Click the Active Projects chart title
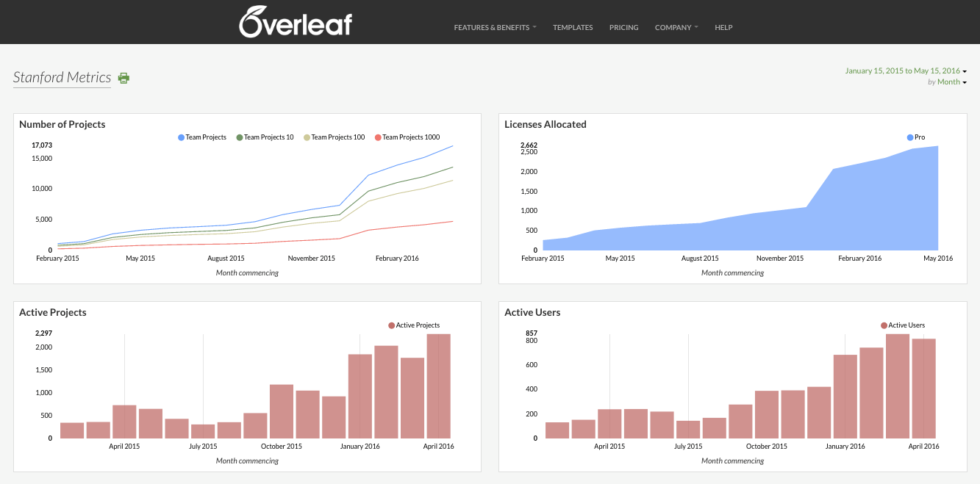The image size is (980, 484). tap(53, 312)
